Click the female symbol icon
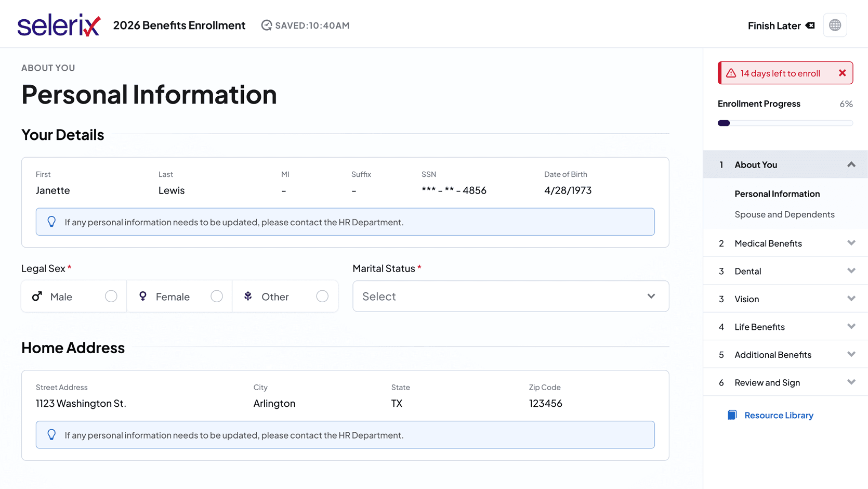The height and width of the screenshot is (489, 868). tap(143, 297)
